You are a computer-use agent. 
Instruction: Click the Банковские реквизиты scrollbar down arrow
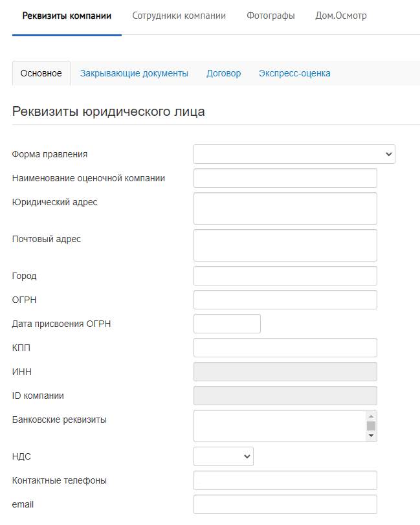coord(371,436)
